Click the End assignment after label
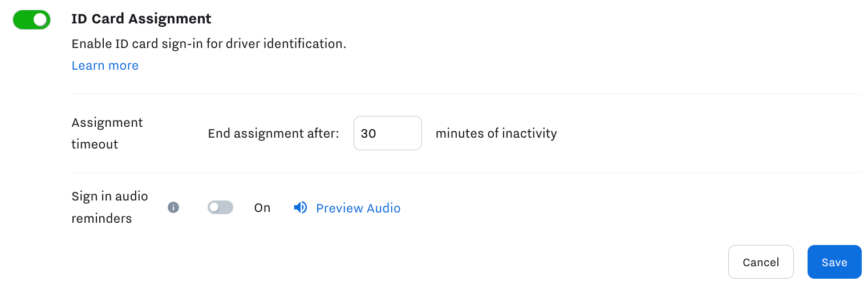Viewport: 868px width, 289px height. click(273, 134)
